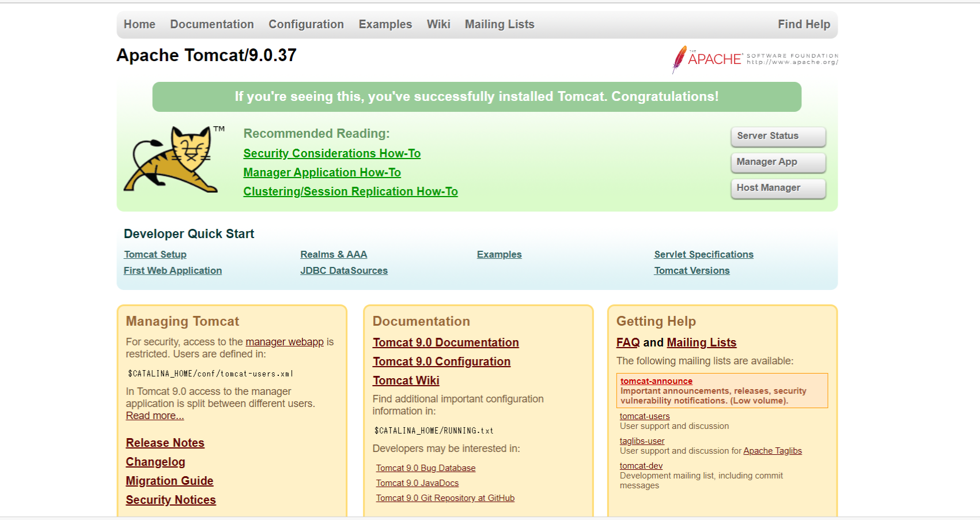Open the Tomcat Wiki link

coord(406,380)
